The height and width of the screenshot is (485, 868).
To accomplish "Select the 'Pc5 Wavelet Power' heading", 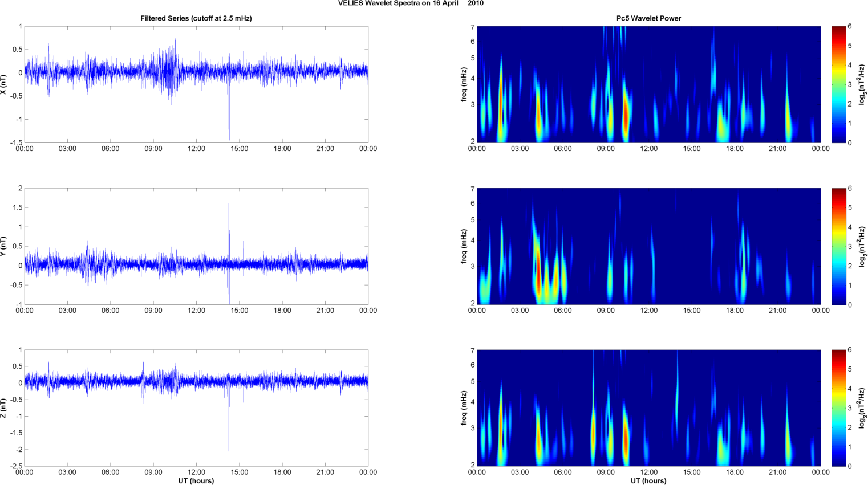I will click(648, 18).
